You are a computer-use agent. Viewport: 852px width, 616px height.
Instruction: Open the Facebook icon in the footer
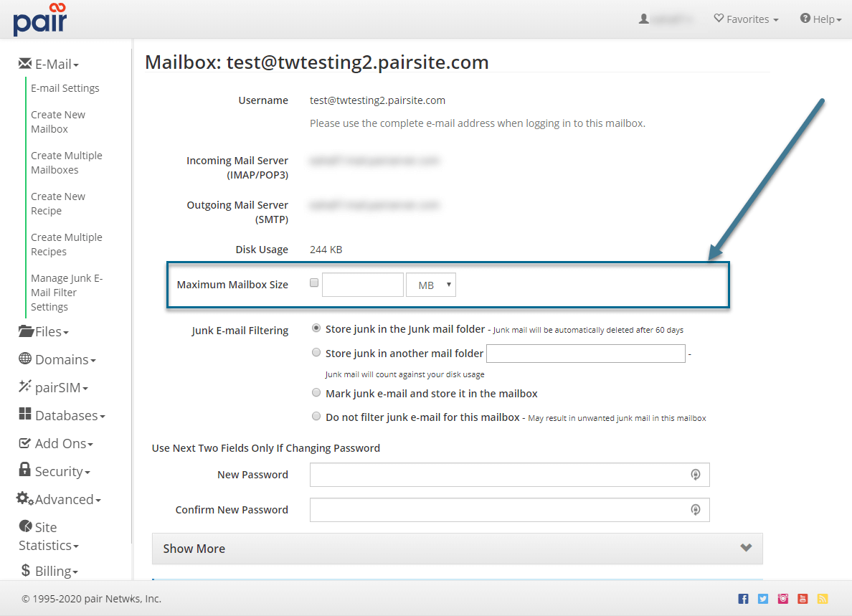coord(743,598)
